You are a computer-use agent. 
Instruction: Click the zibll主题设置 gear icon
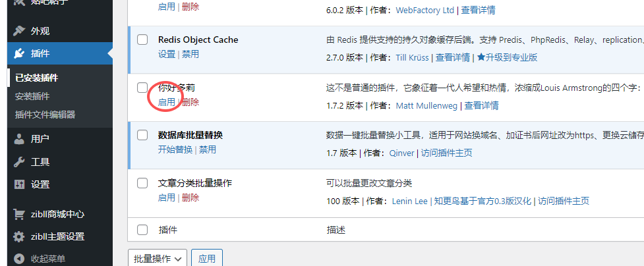pos(19,236)
